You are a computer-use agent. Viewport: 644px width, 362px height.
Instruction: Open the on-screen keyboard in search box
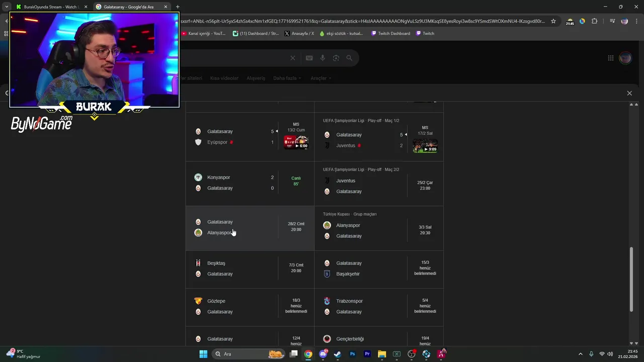[309, 58]
